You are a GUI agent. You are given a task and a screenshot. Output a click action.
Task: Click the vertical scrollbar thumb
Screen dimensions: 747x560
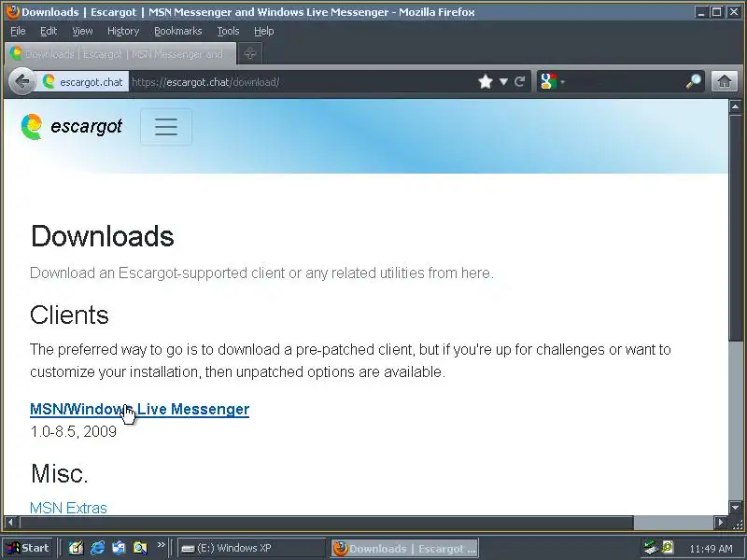point(735,227)
